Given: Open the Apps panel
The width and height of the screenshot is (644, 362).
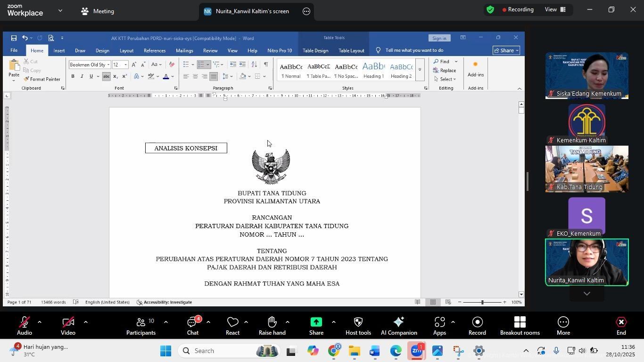Looking at the screenshot, I should point(439,326).
